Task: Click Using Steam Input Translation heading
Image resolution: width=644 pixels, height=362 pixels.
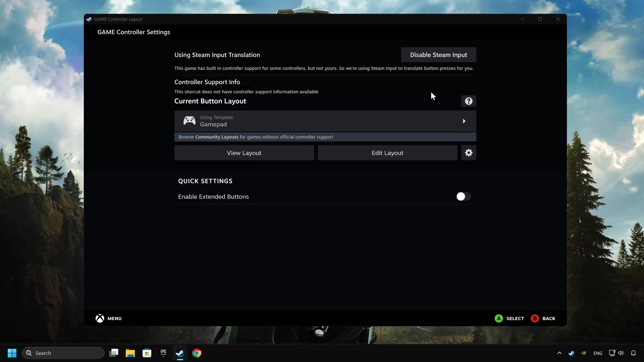Action: pyautogui.click(x=217, y=55)
